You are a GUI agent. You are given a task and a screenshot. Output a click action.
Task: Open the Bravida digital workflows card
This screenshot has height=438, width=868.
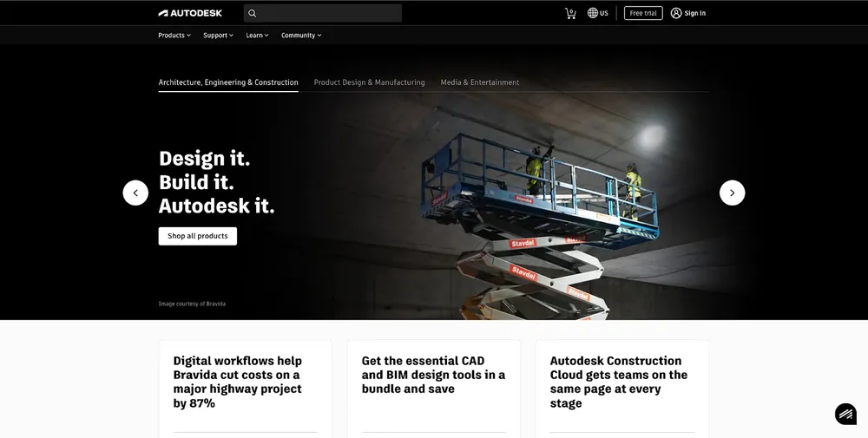[245, 382]
